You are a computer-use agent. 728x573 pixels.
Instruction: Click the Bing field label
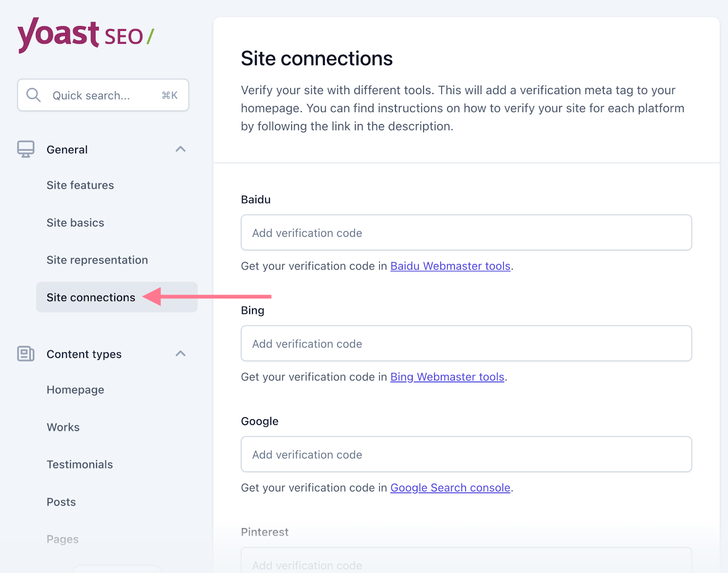click(x=253, y=311)
